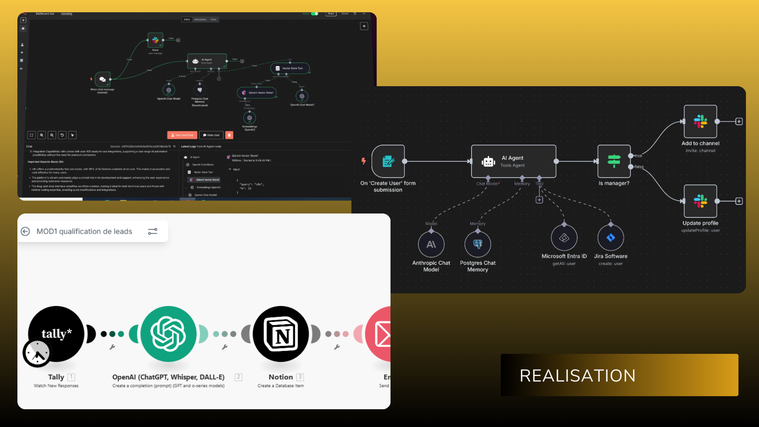
Task: Open the 'Create User' form submission trigger node
Action: click(x=388, y=161)
